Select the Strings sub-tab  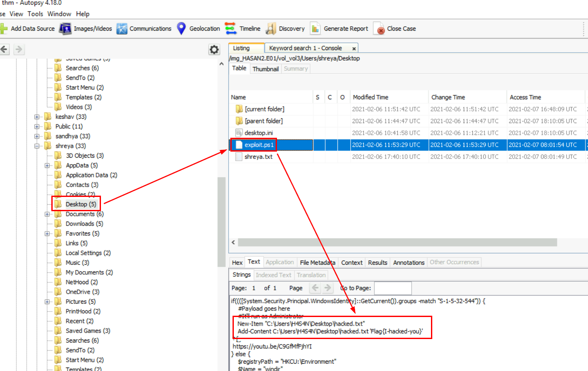click(x=242, y=275)
